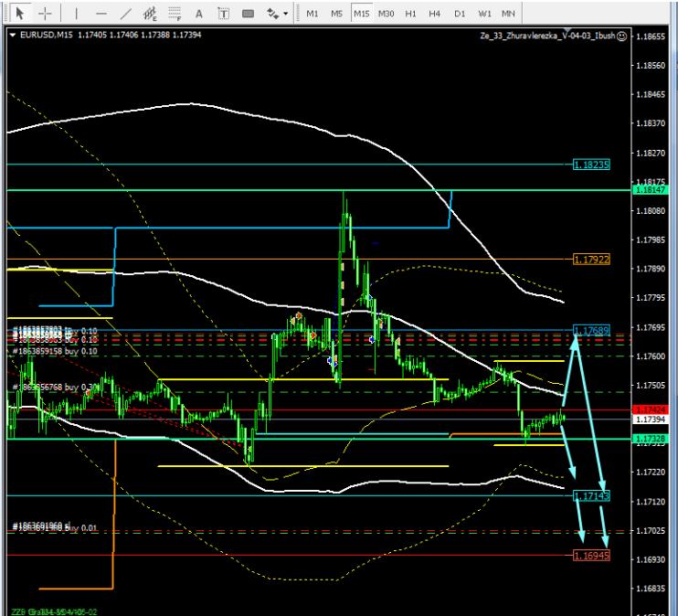Image resolution: width=678 pixels, height=616 pixels.
Task: Toggle the M15 timeframe button
Action: click(362, 14)
